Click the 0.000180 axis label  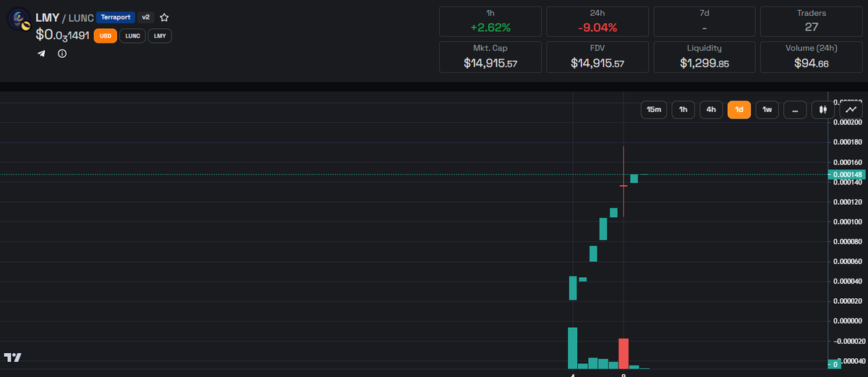847,142
